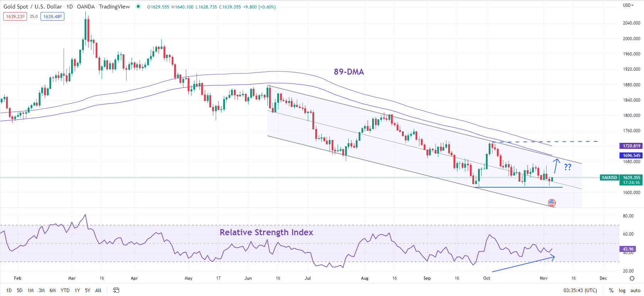Click the US economic event flag marker
This screenshot has height=296, width=644.
click(552, 203)
